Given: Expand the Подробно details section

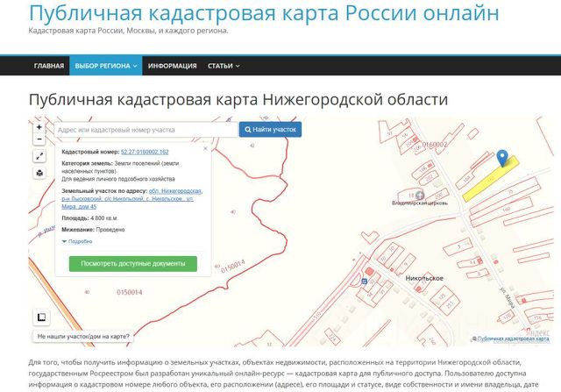Looking at the screenshot, I should tap(77, 240).
